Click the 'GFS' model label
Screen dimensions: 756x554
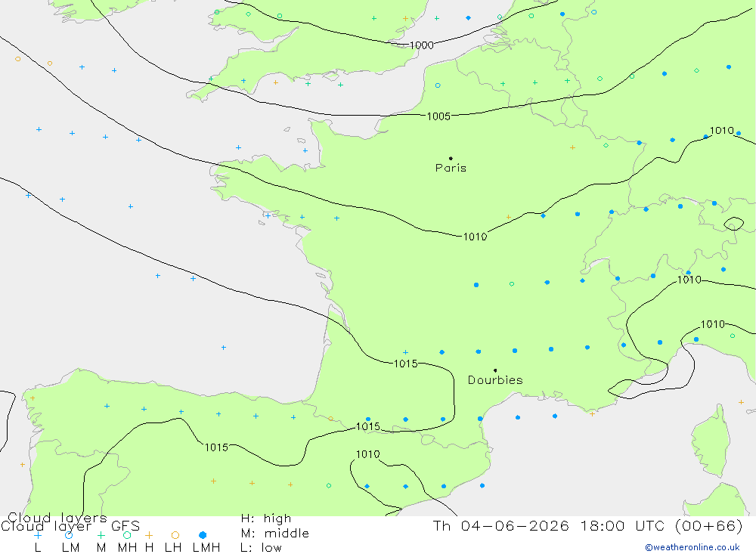coord(125,526)
